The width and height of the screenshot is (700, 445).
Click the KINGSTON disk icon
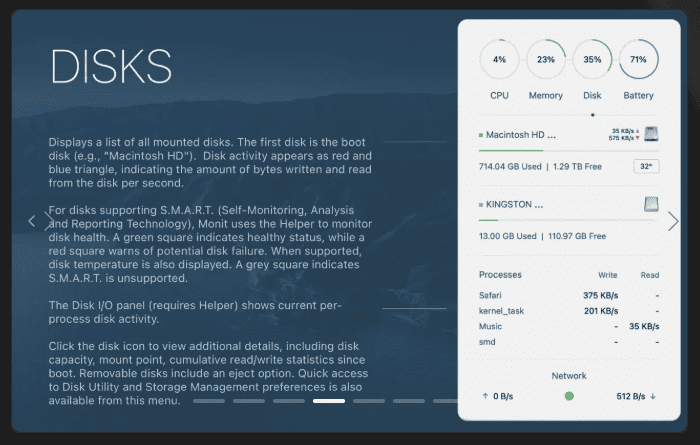pyautogui.click(x=651, y=204)
